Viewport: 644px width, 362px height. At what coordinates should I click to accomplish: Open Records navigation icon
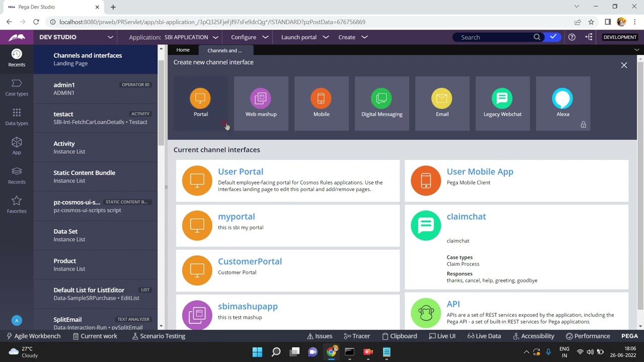coord(17,175)
